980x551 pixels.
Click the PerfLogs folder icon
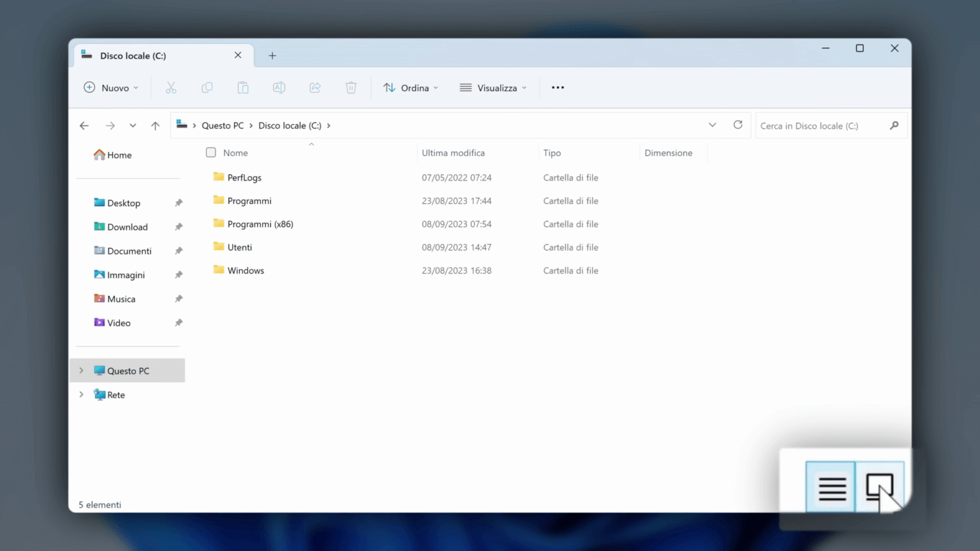[219, 177]
